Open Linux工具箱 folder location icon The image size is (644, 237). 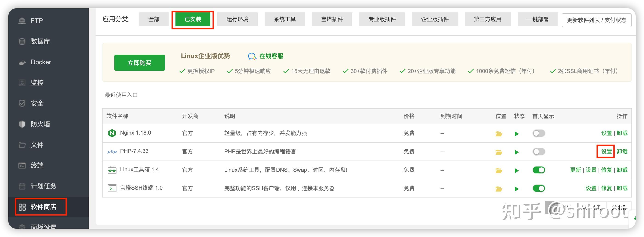click(498, 170)
